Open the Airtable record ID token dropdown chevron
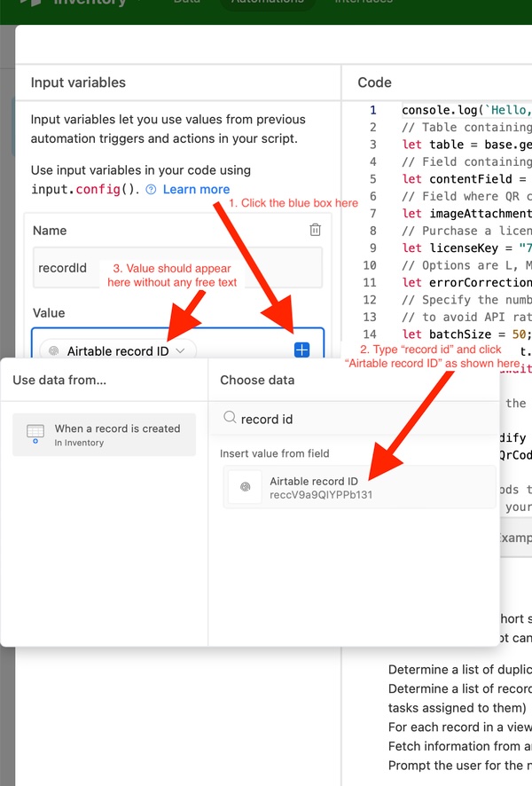The width and height of the screenshot is (532, 786). (x=180, y=351)
